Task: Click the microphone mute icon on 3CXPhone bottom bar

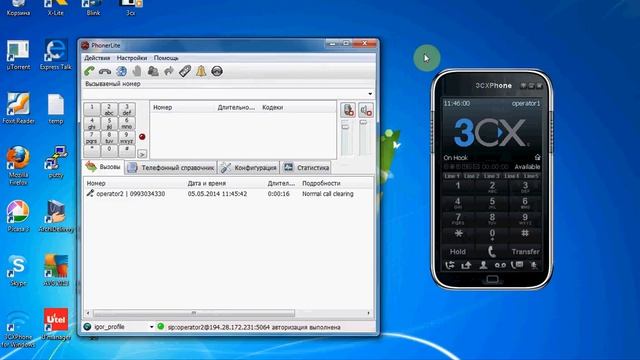Action: tap(534, 265)
